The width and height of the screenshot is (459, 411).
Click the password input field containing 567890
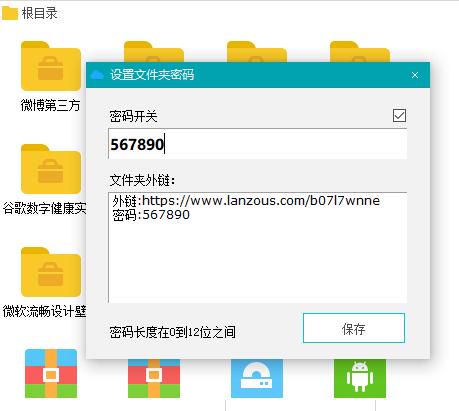pyautogui.click(x=257, y=144)
